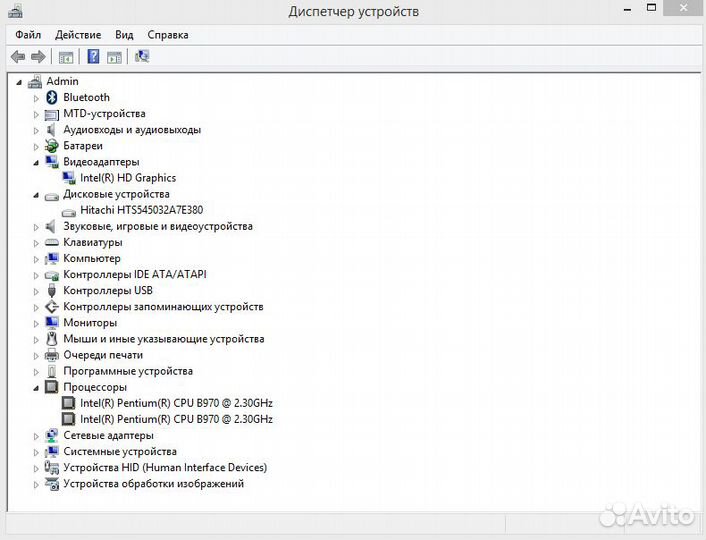
Task: Collapse the Видеоадаптеры node
Action: (x=36, y=163)
